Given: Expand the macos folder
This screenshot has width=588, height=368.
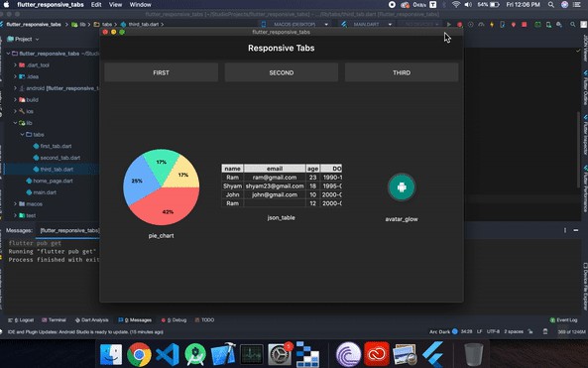Looking at the screenshot, I should pyautogui.click(x=16, y=204).
